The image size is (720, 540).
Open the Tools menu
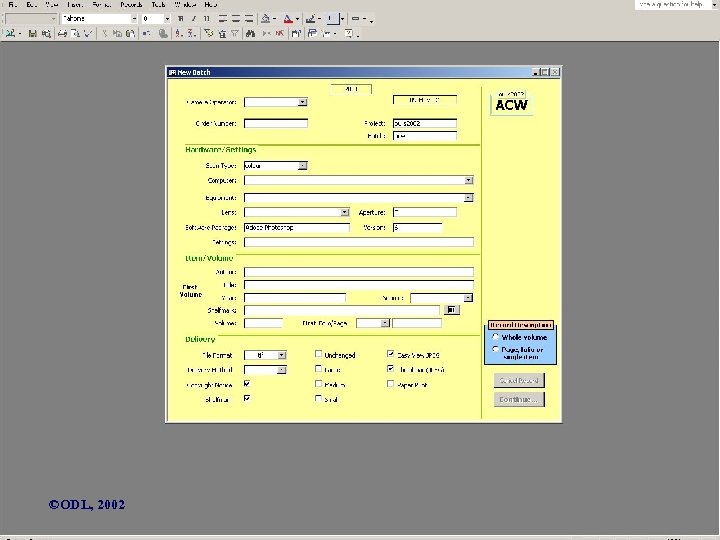(158, 5)
